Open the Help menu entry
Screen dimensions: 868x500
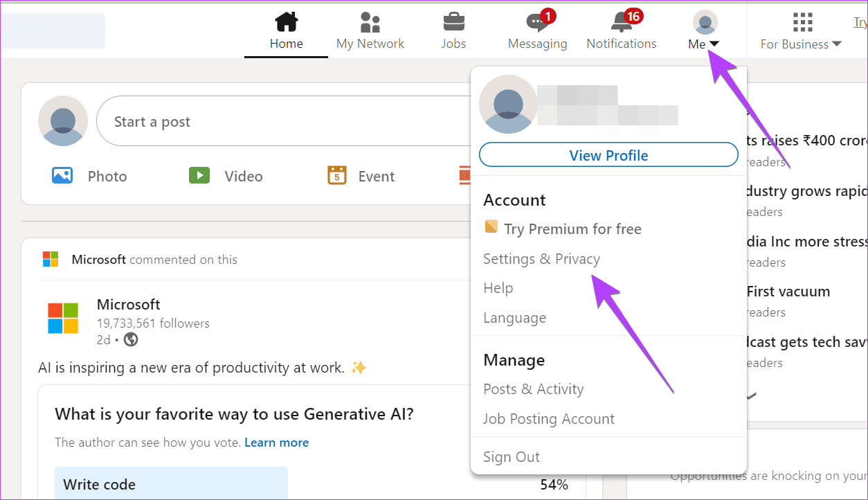(498, 288)
